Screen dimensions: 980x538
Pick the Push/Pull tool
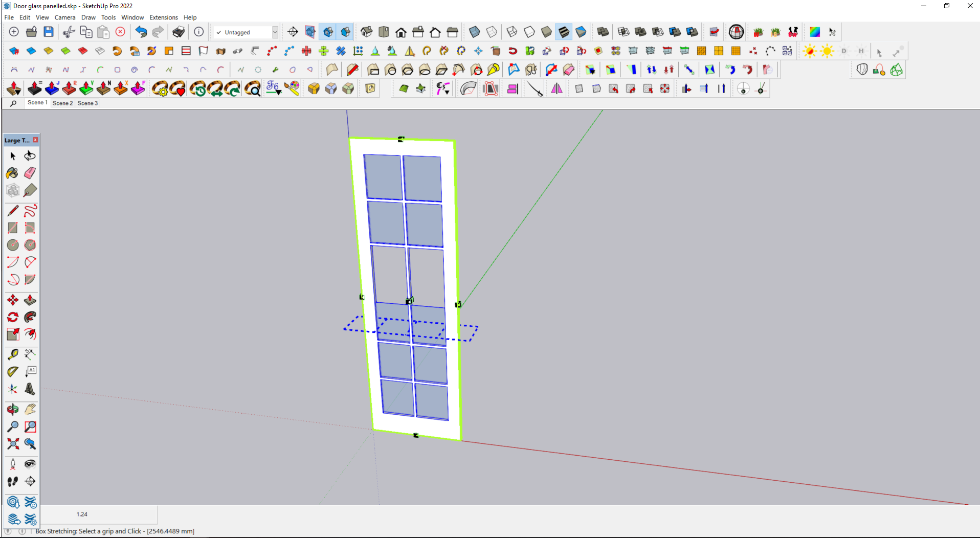click(30, 300)
